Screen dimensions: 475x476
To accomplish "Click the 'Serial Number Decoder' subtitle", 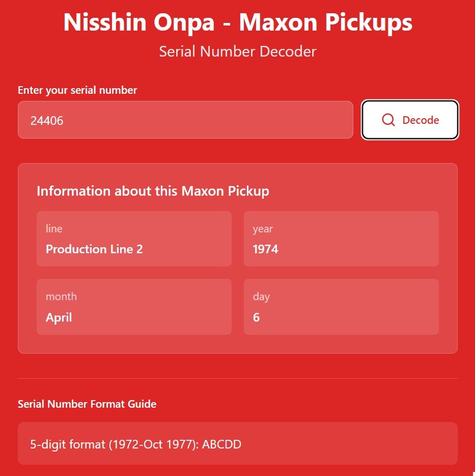I will [x=238, y=51].
